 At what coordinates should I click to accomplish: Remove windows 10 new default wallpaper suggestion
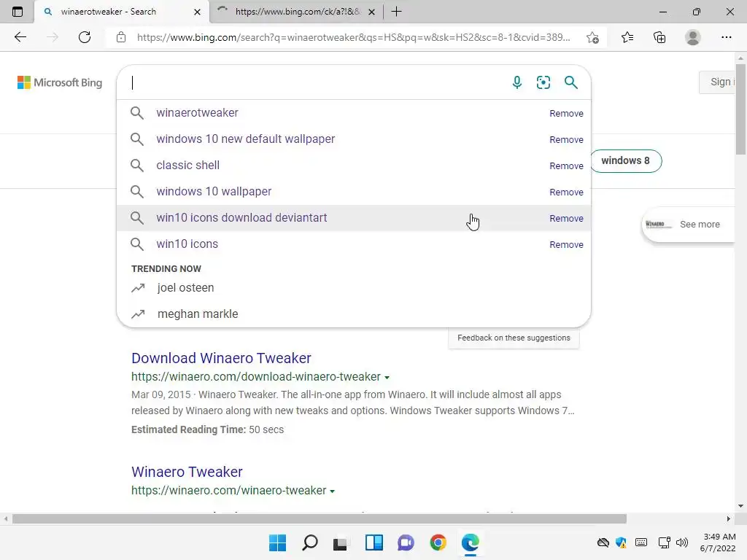click(566, 139)
